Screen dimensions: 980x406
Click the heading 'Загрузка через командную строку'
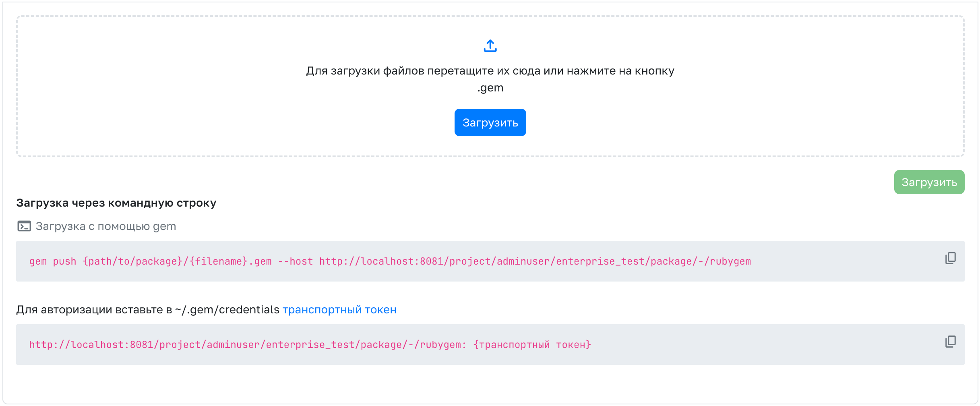tap(116, 203)
